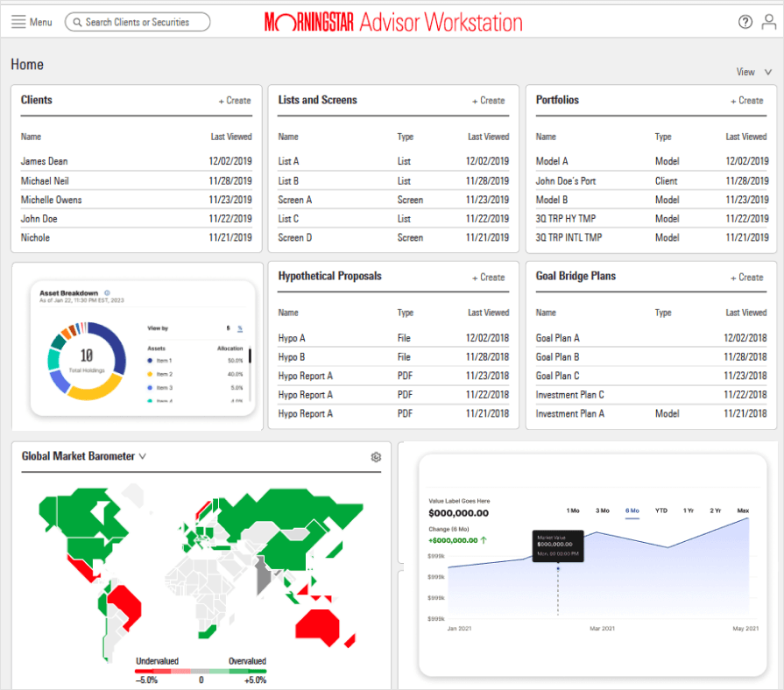Click the donut chart total holdings
This screenshot has width=784, height=690.
tap(87, 361)
